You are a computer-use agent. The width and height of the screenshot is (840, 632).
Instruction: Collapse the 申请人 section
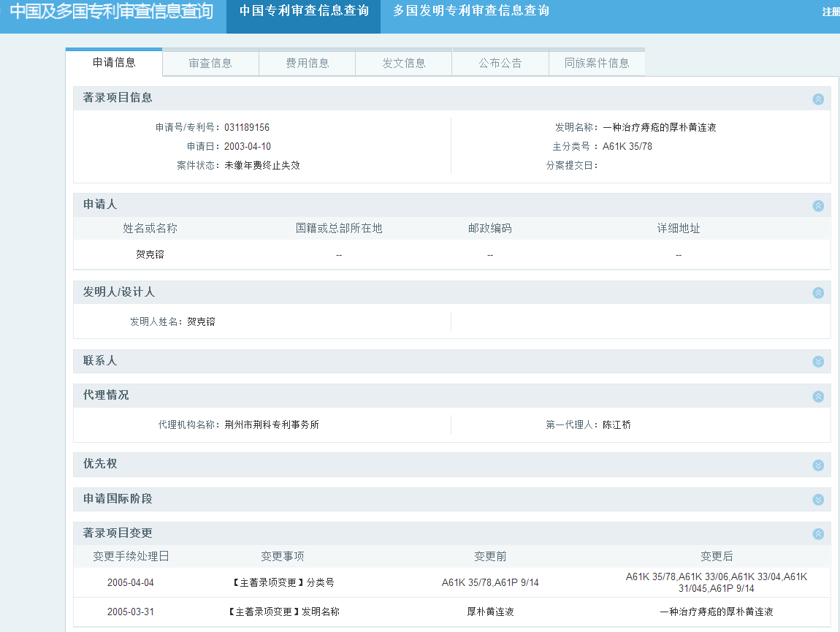point(818,205)
